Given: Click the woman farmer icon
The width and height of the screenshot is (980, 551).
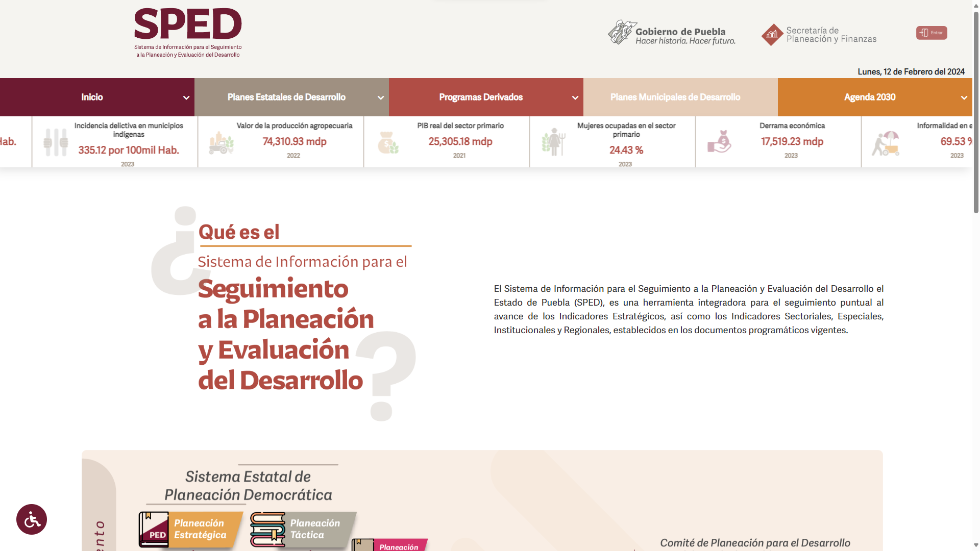Looking at the screenshot, I should (x=554, y=142).
